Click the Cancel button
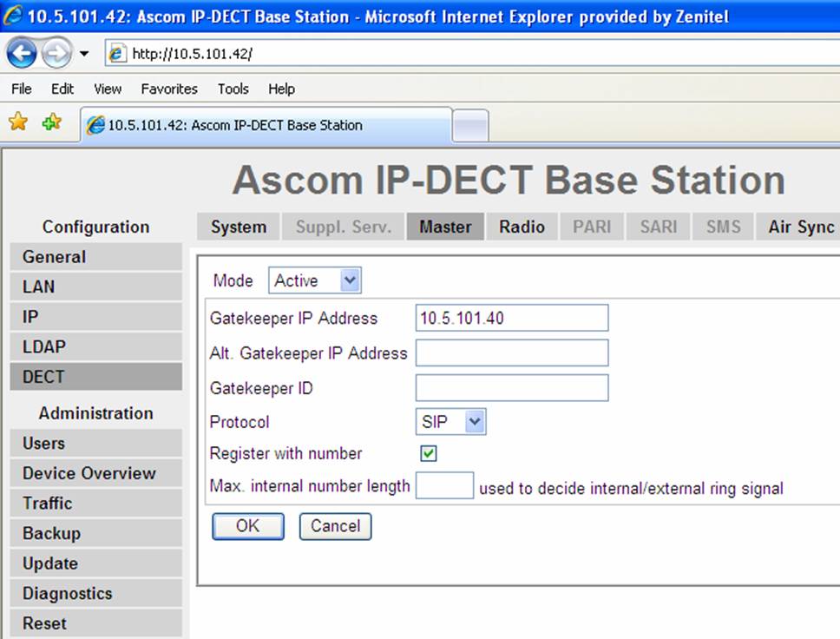This screenshot has width=840, height=639. pos(335,526)
